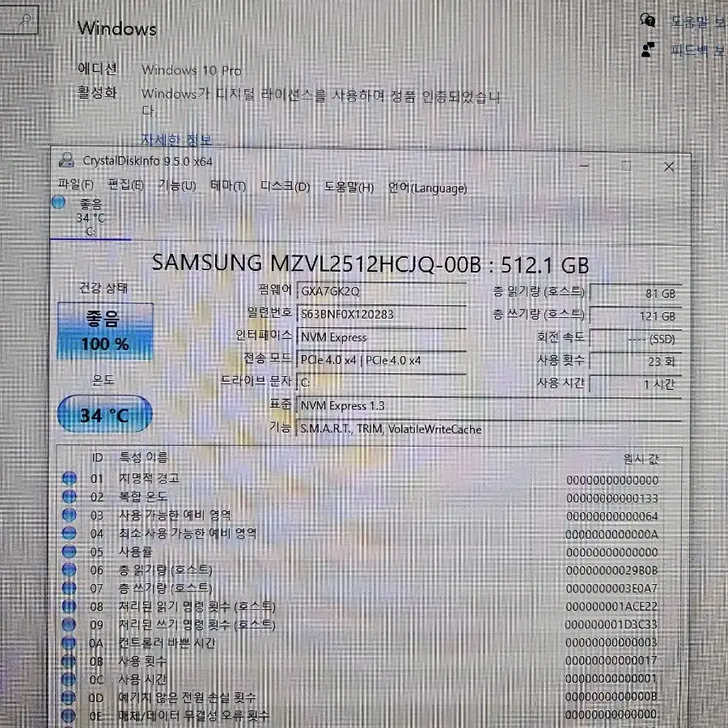Click the 자세한 정보 link in Windows settings
This screenshot has width=728, height=728.
(176, 139)
